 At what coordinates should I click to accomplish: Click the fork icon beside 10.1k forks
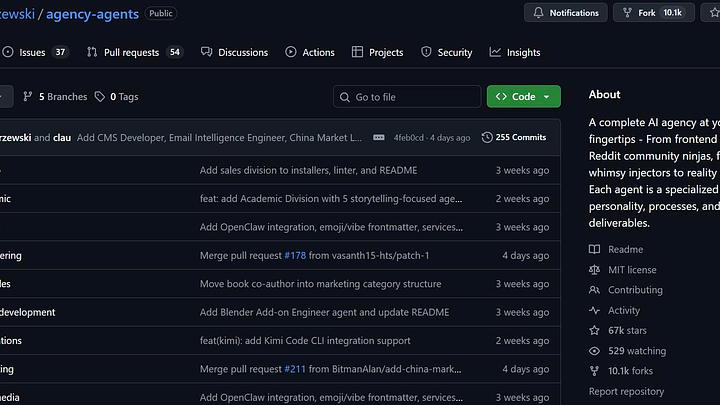[594, 371]
